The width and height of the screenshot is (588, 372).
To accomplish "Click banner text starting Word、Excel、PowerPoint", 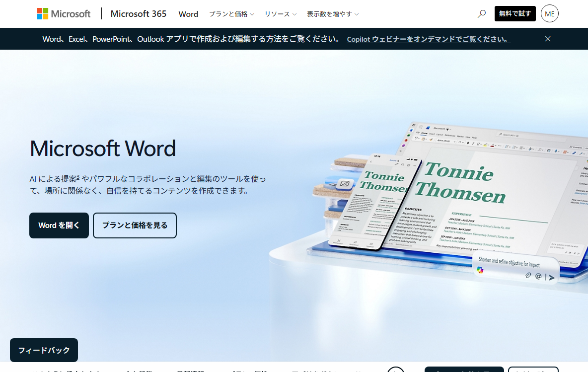I will pos(191,39).
